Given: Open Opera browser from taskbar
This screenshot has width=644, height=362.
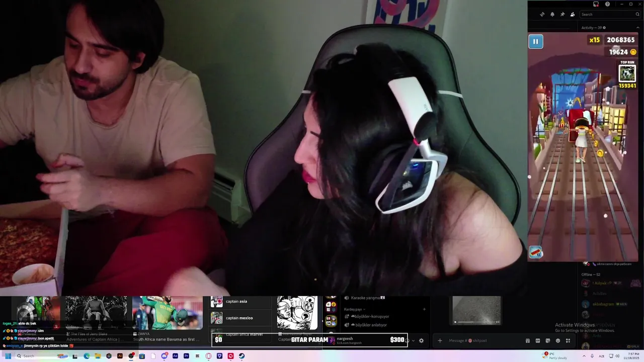Looking at the screenshot, I should (208, 356).
